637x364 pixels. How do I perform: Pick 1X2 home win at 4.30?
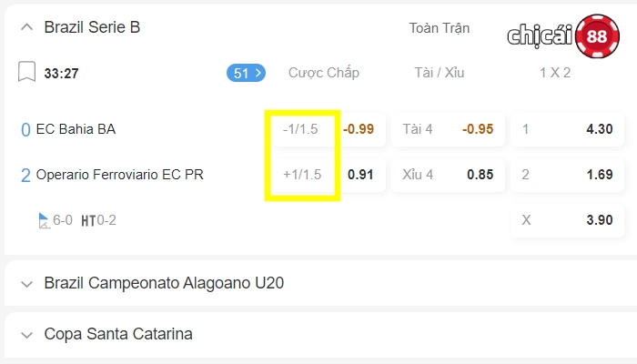(x=567, y=129)
